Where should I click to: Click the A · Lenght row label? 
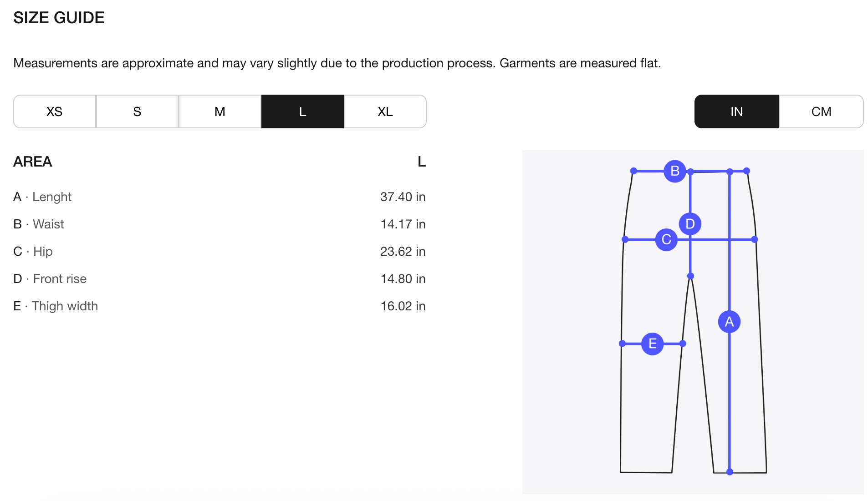pyautogui.click(x=42, y=197)
